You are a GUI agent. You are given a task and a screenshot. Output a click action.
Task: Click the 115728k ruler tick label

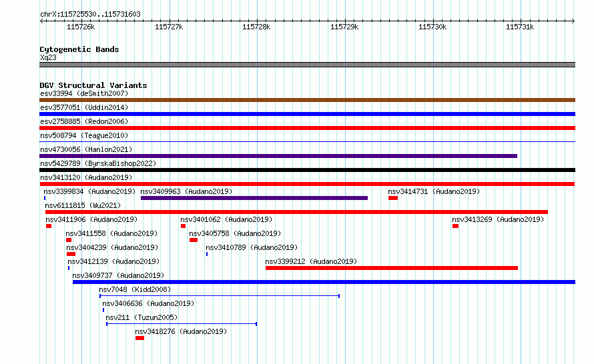(256, 27)
